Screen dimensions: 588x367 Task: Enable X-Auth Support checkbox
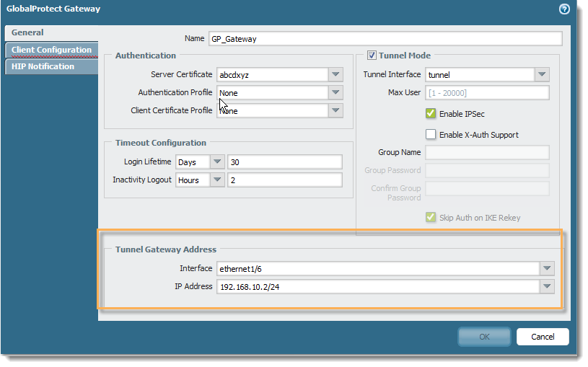coord(431,134)
